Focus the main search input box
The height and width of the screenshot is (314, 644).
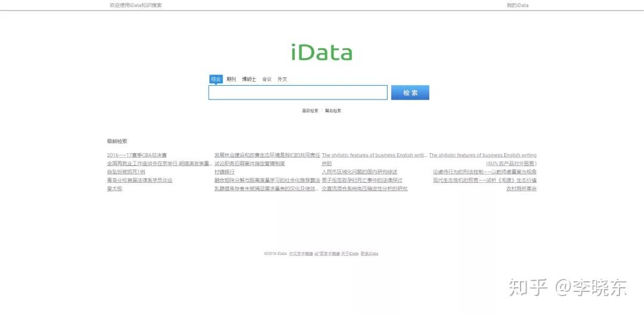tap(298, 93)
